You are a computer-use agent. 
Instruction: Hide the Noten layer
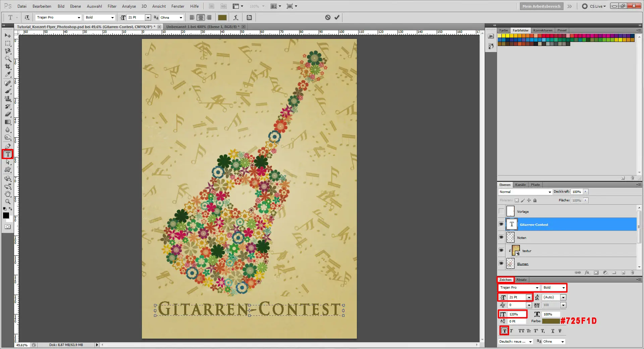[501, 237]
